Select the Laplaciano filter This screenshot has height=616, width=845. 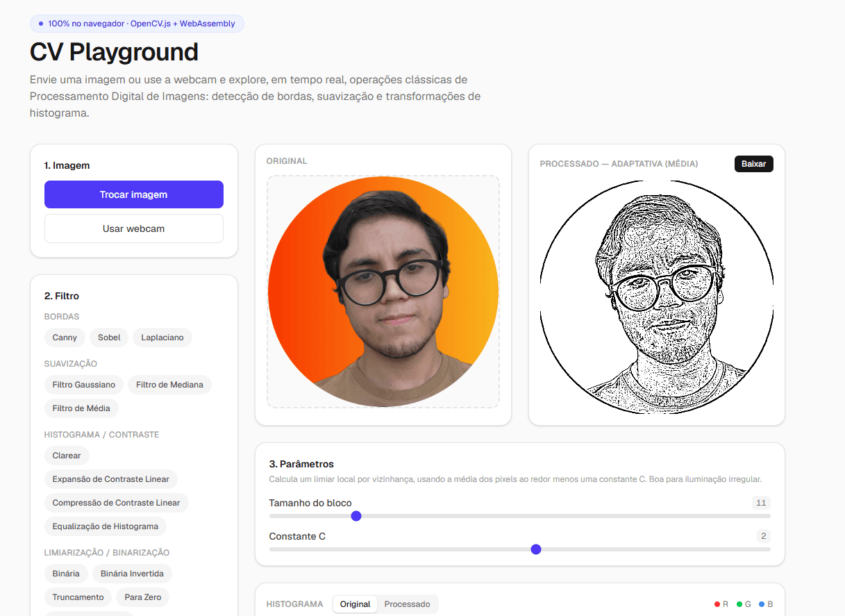162,338
